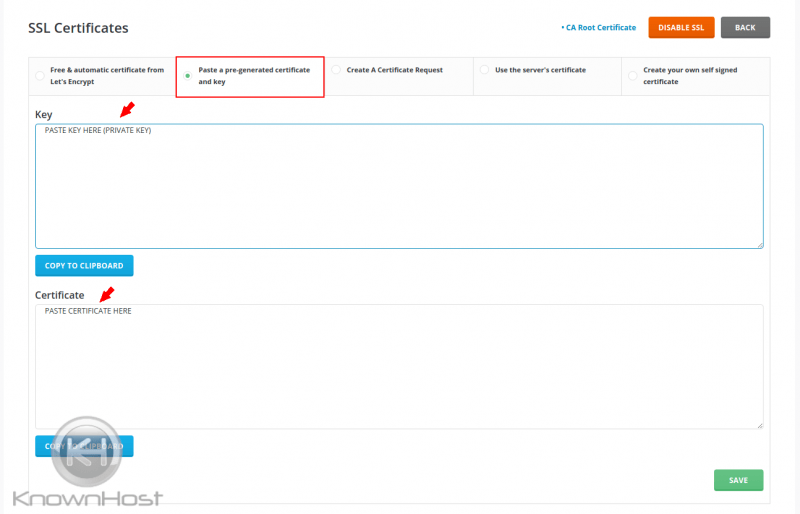800x514 pixels.
Task: Click the Certificate text area resize handle
Action: pos(759,425)
